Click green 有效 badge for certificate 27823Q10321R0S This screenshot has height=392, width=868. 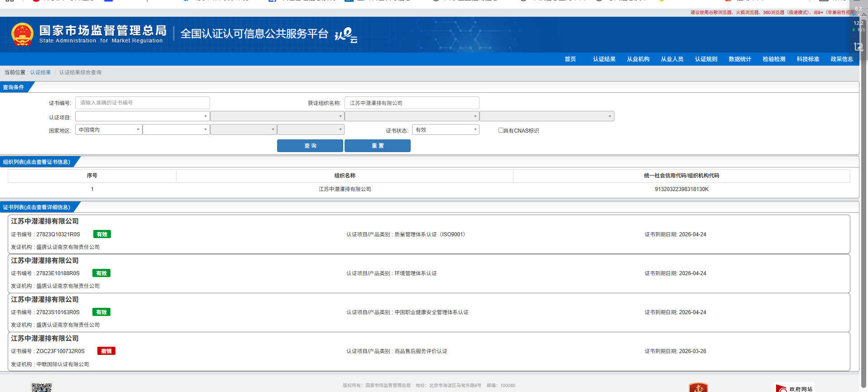tap(102, 234)
